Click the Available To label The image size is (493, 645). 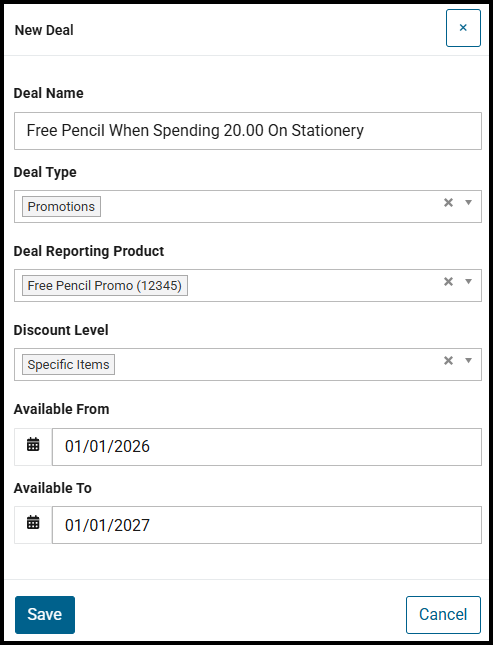(x=53, y=488)
